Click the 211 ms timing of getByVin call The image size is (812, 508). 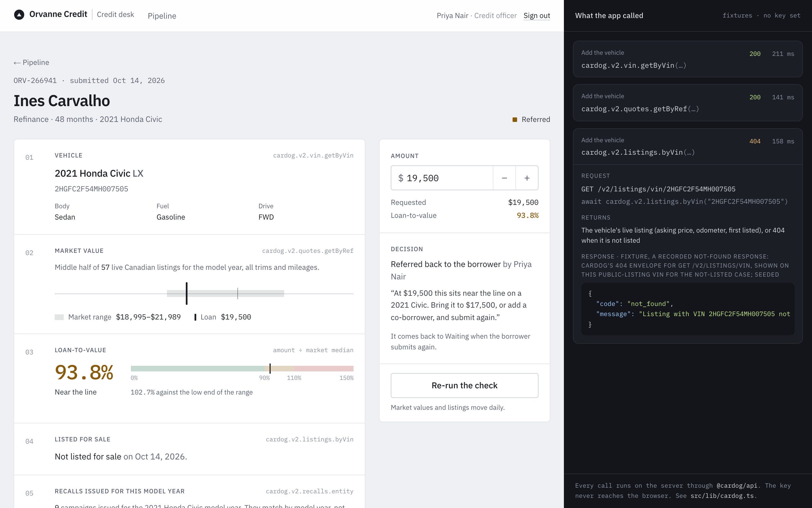783,54
